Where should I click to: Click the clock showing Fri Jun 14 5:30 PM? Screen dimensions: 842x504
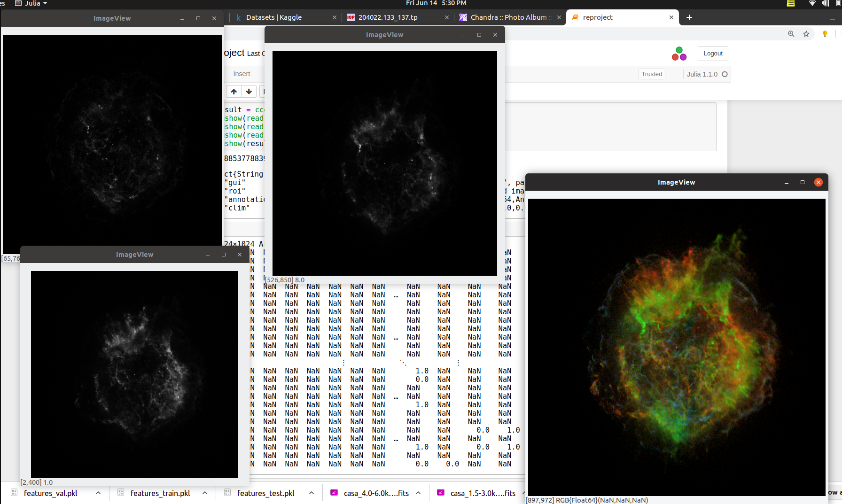tap(436, 3)
